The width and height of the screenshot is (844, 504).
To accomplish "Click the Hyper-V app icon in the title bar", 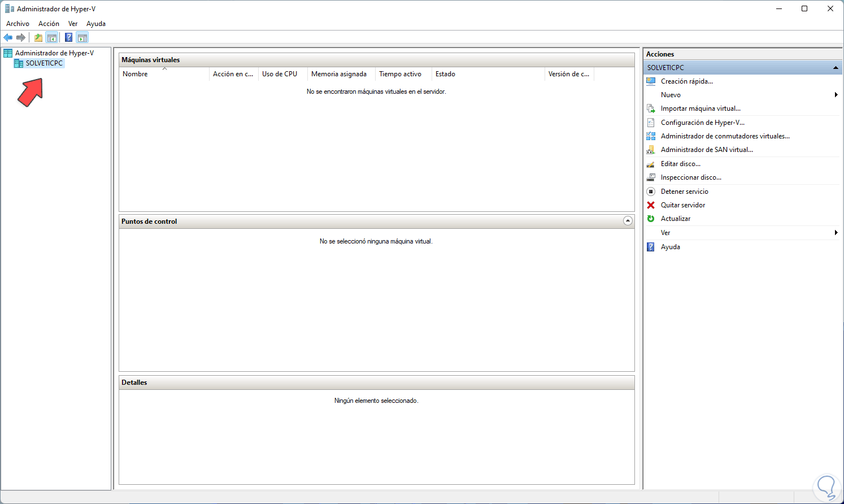I will tap(9, 8).
